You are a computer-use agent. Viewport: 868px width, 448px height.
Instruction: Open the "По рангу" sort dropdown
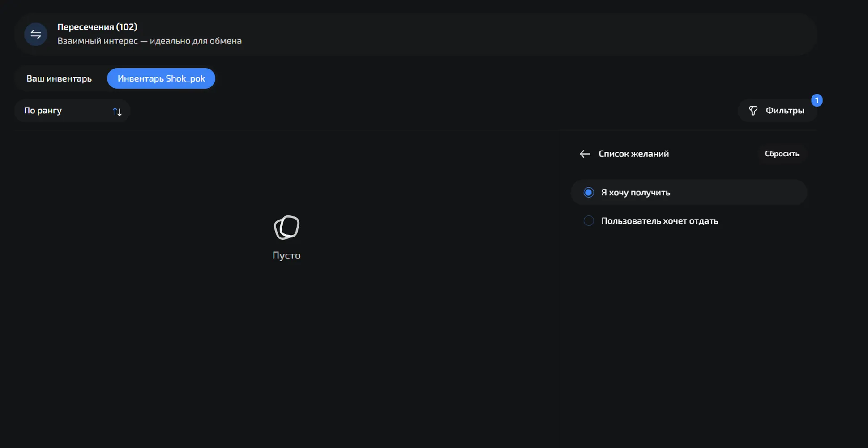click(72, 111)
